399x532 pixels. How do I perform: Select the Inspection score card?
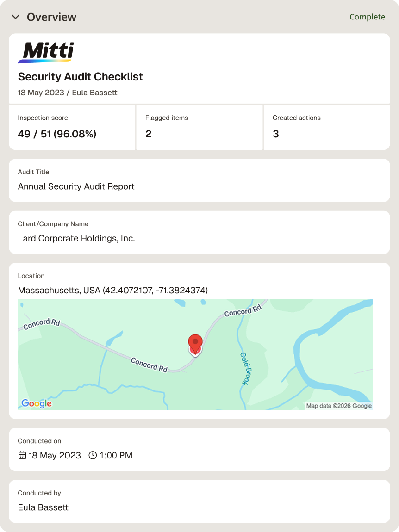click(72, 127)
